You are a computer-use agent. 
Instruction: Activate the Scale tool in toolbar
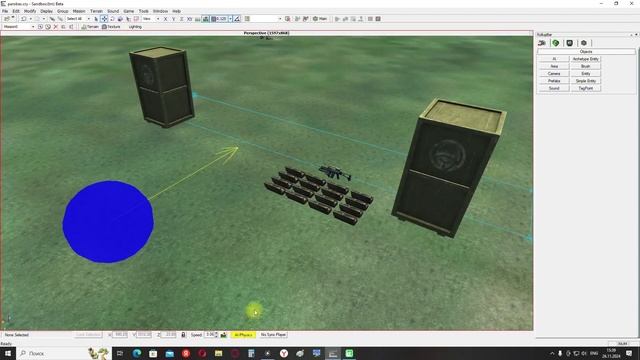tap(120, 19)
